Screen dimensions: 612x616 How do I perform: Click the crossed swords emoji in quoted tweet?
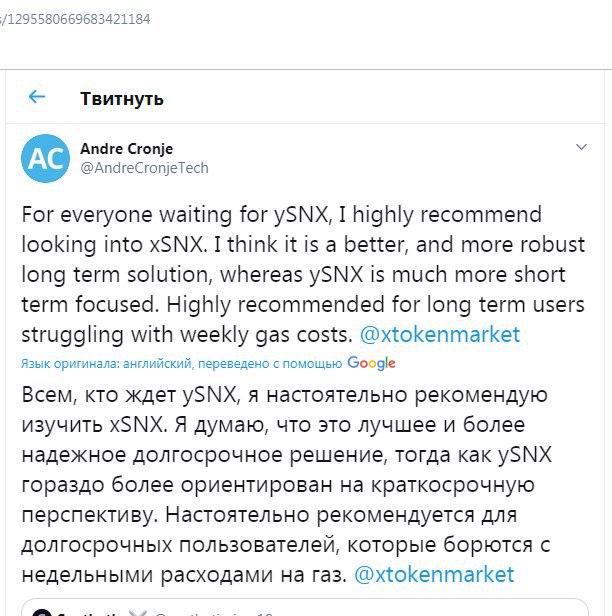pyautogui.click(x=137, y=611)
